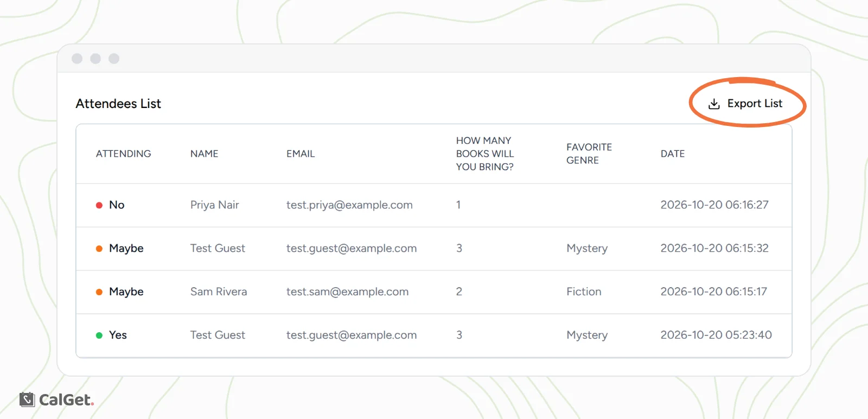The width and height of the screenshot is (868, 419).
Task: Click the red status dot beside No
Action: 99,205
